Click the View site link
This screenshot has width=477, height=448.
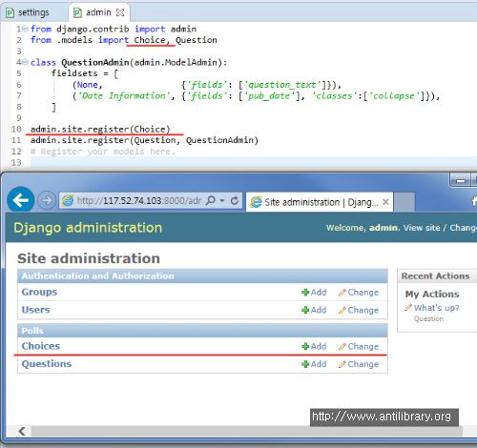(x=422, y=228)
